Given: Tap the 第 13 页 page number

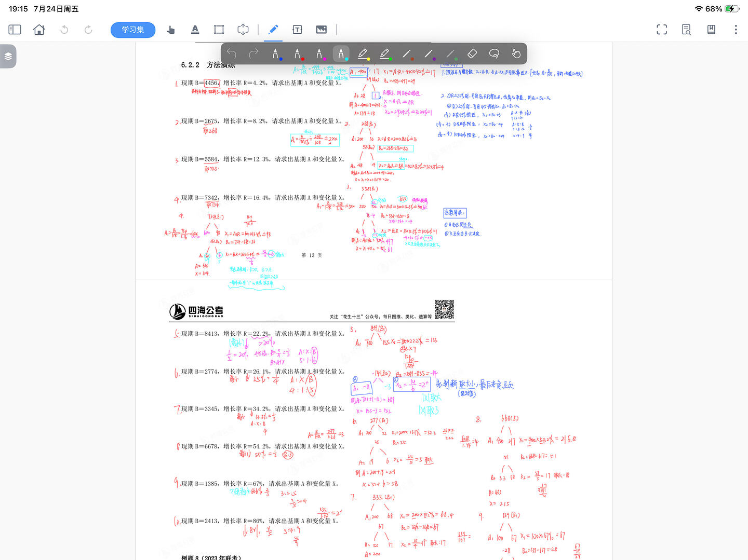Looking at the screenshot, I should coord(312,255).
